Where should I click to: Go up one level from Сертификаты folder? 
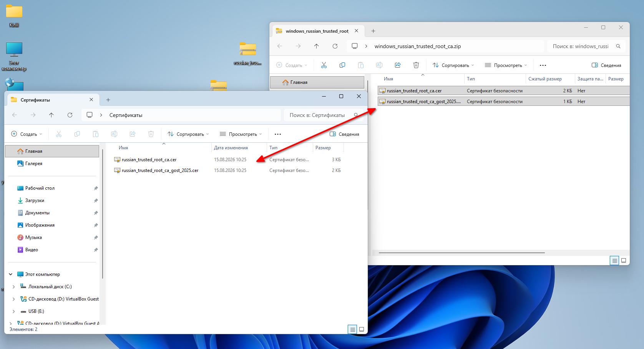(x=51, y=115)
